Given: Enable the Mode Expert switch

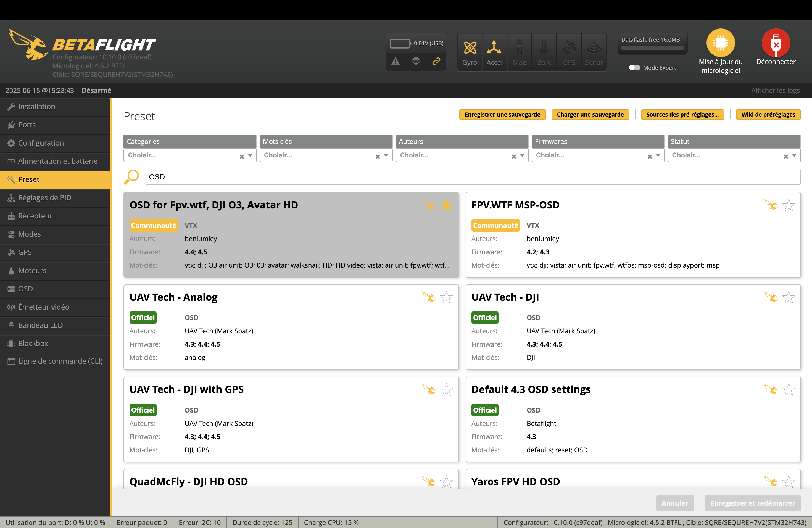Looking at the screenshot, I should (634, 68).
